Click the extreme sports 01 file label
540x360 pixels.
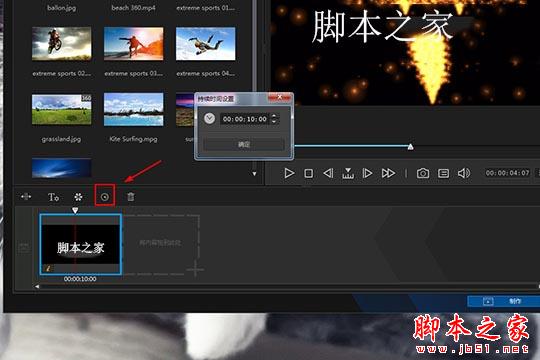[x=206, y=8]
